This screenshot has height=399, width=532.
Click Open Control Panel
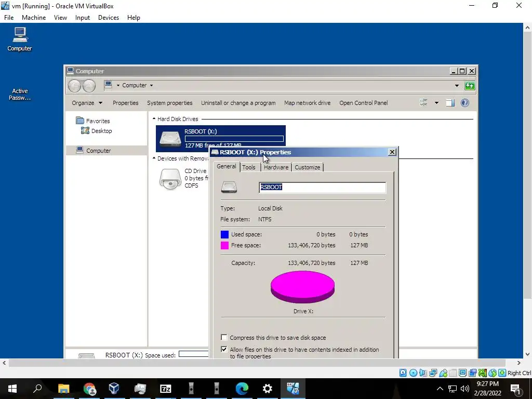coord(363,103)
